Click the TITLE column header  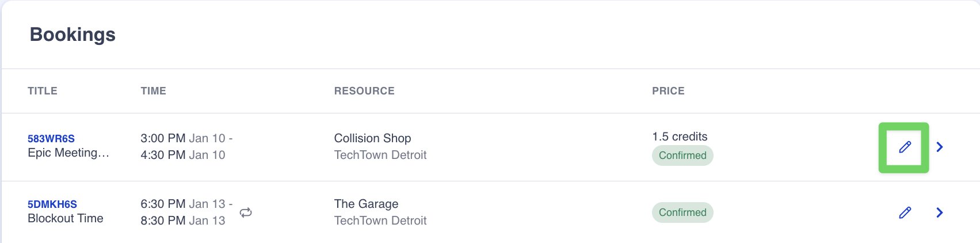(43, 91)
